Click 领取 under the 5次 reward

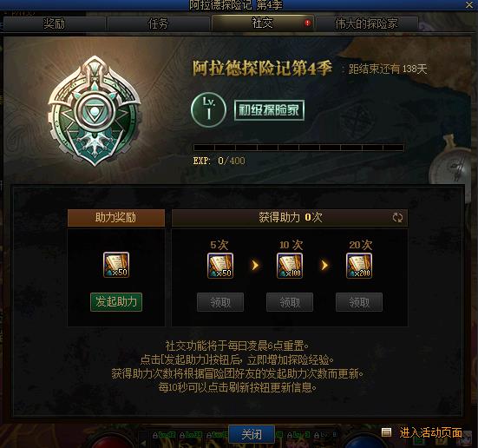[x=220, y=302]
